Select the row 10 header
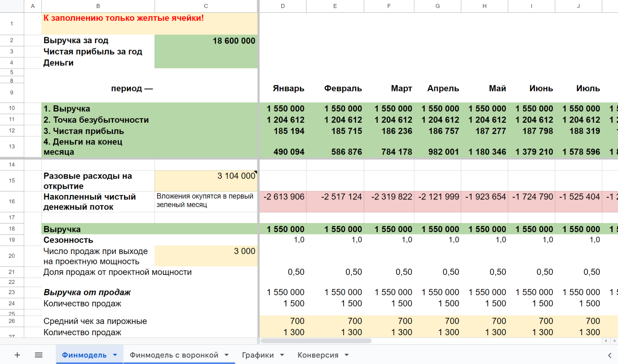This screenshot has width=618, height=364. pyautogui.click(x=12, y=108)
